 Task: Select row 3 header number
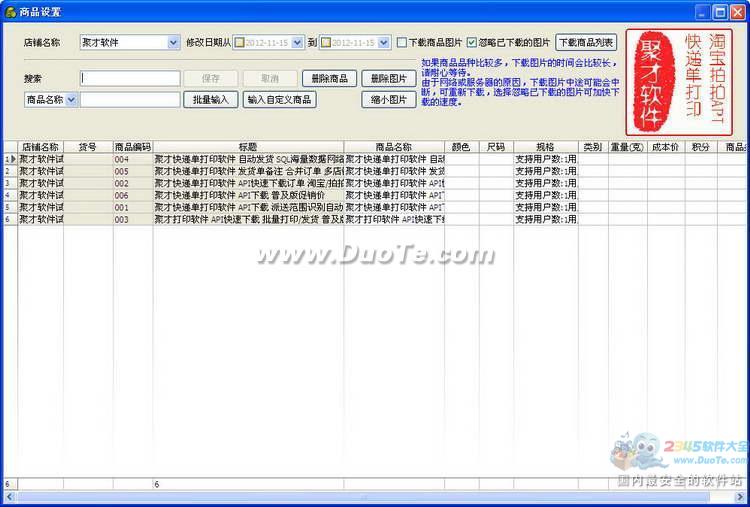11,183
